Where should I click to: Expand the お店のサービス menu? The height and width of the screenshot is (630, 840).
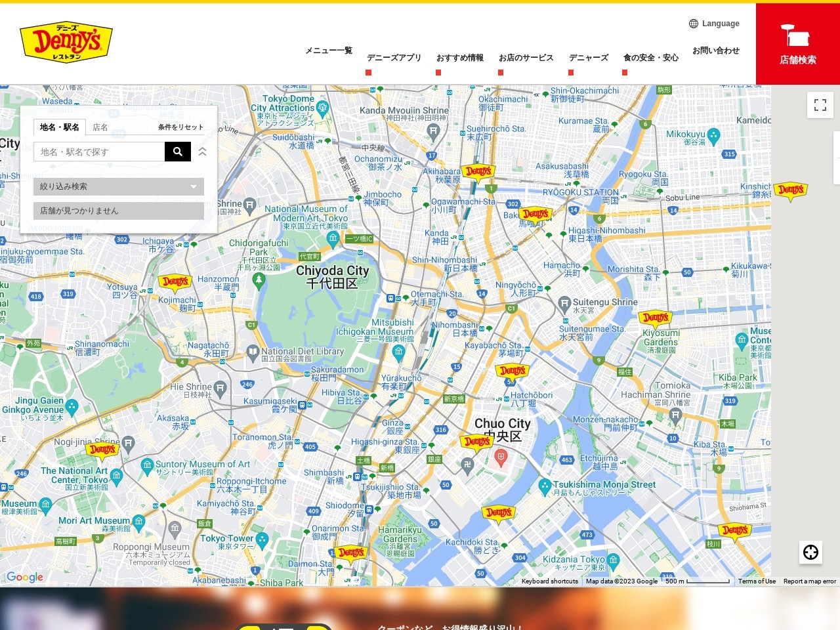[x=526, y=58]
